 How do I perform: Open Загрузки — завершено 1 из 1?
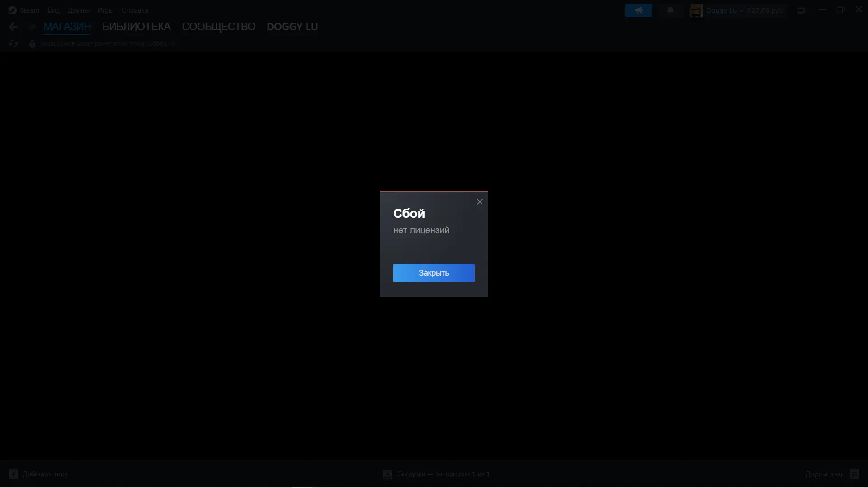click(x=443, y=474)
